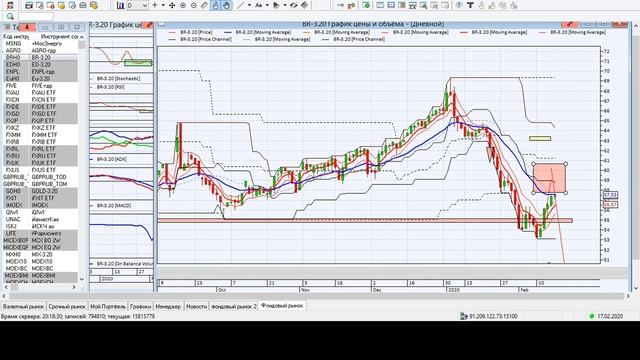Click the user account icon in the toolbar

tap(10, 5)
